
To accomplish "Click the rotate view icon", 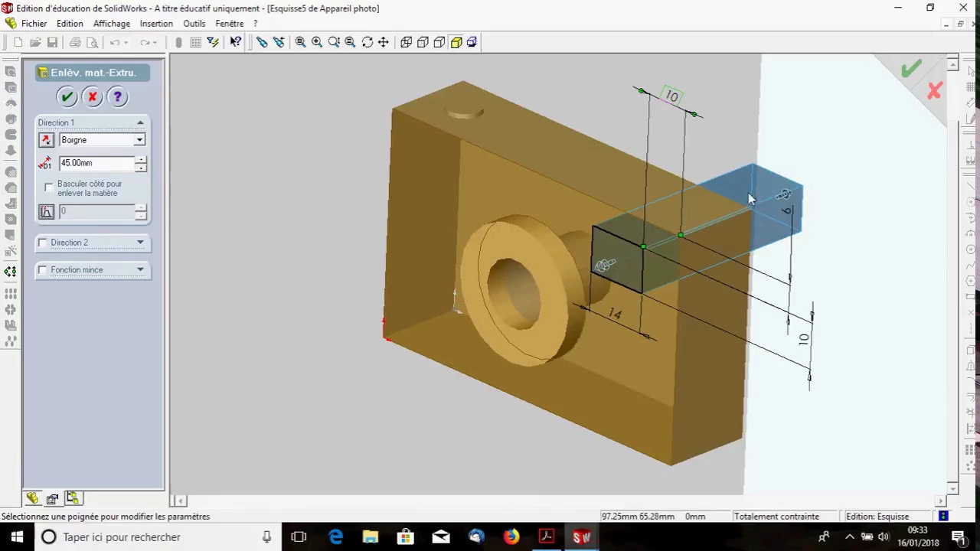I will [x=367, y=42].
